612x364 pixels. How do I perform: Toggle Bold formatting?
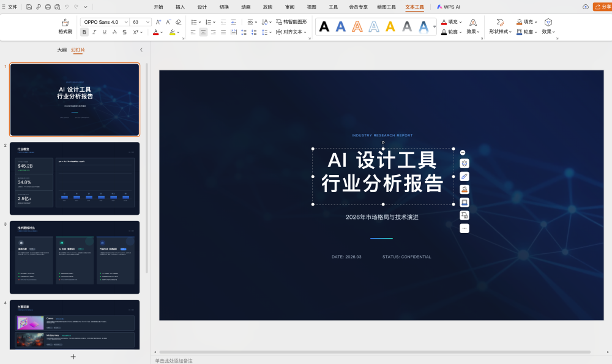click(x=84, y=32)
